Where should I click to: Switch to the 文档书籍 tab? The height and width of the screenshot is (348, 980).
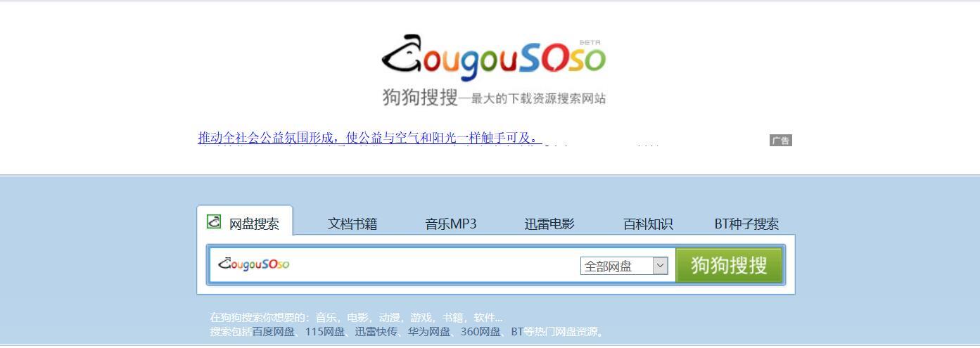pos(352,224)
